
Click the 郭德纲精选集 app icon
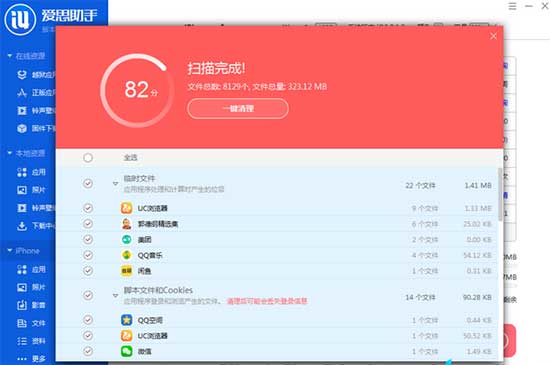tap(127, 224)
